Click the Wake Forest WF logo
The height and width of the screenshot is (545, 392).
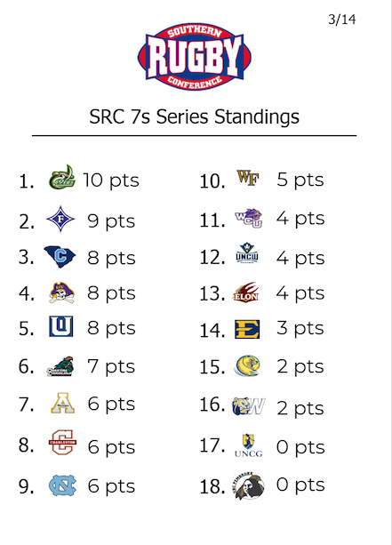point(248,178)
